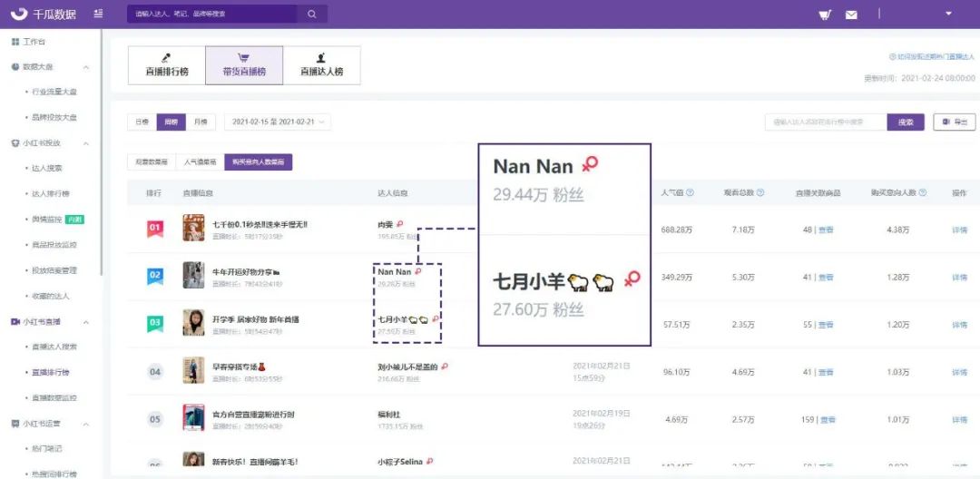Screen dimensions: 980x479
Task: Click the help icon next to 人气值
Action: tap(690, 193)
